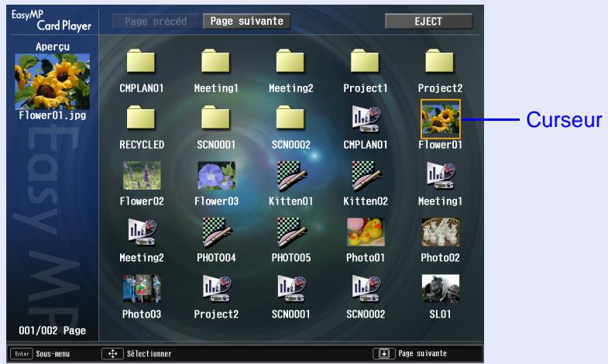Viewport: 608px width, 364px height.
Task: Select the SCN0001 scenario file icon
Action: tap(291, 288)
